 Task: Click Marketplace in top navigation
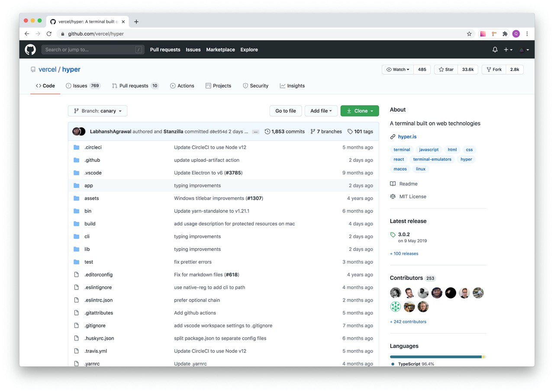221,50
